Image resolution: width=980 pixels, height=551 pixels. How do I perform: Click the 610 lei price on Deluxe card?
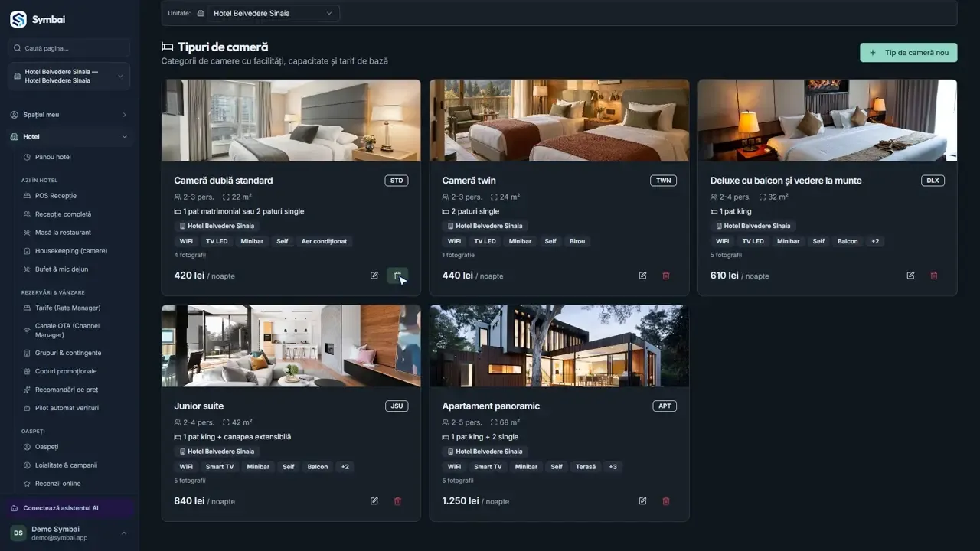724,275
